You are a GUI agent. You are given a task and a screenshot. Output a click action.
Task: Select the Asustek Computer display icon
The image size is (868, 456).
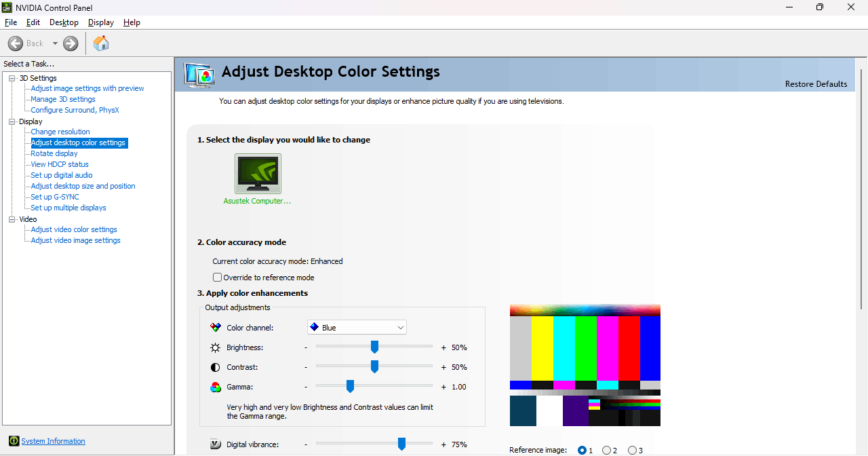point(258,174)
